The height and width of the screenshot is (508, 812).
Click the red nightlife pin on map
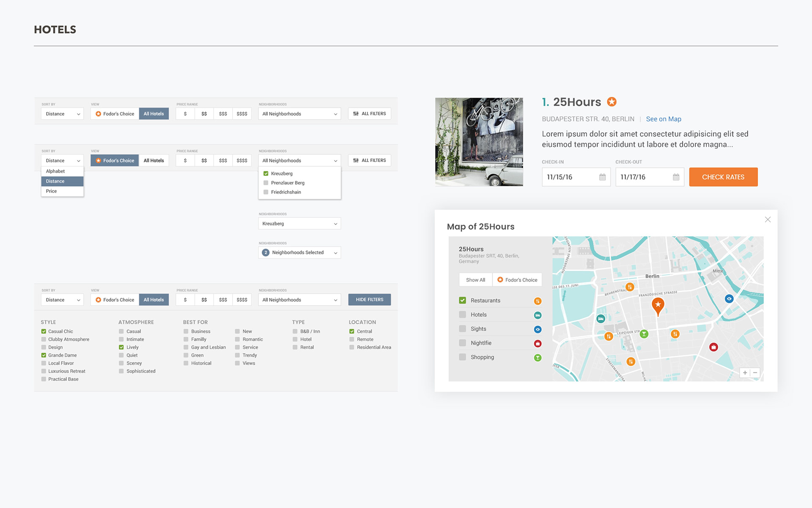point(713,347)
